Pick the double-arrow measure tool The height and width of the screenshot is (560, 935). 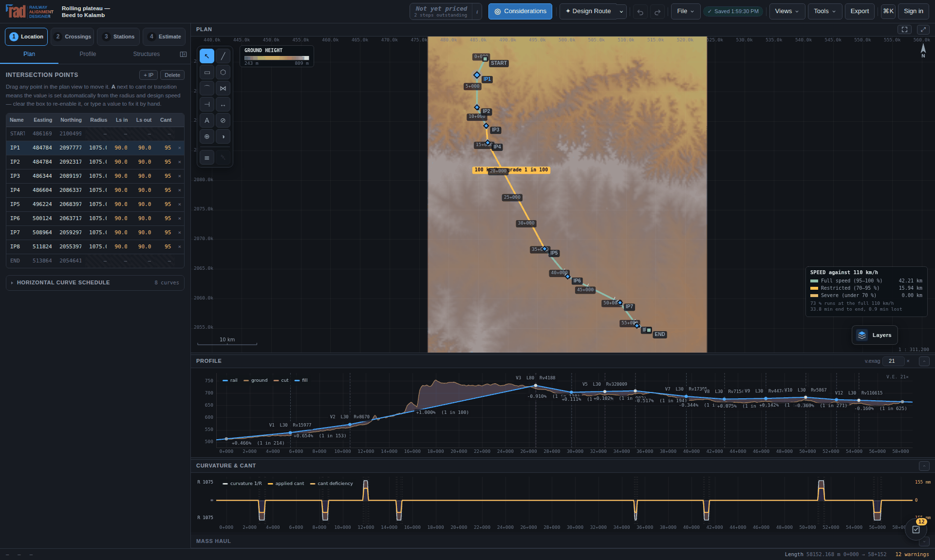tap(223, 104)
